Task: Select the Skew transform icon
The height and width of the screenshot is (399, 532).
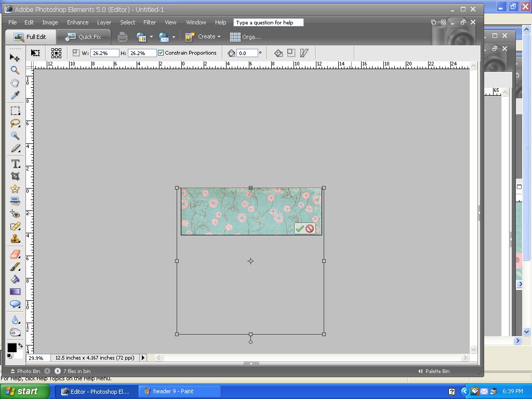Action: 304,53
